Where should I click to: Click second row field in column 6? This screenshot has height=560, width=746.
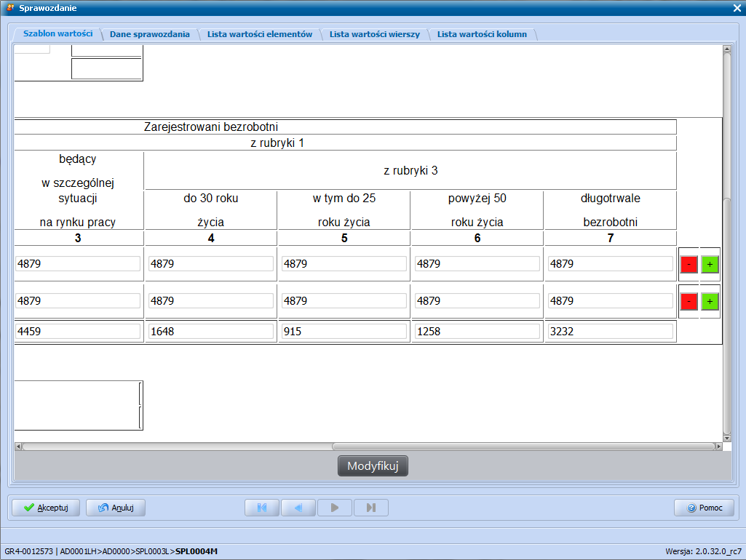(x=477, y=301)
